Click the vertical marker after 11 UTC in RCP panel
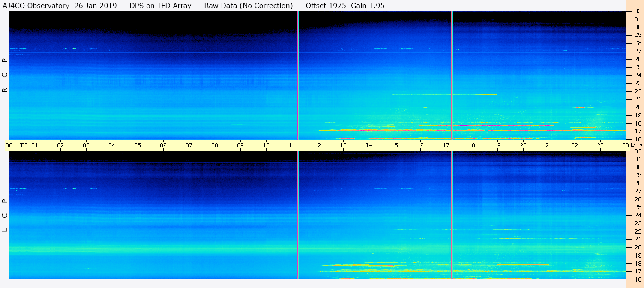Viewport: 644px width, 288px height. coord(298,75)
